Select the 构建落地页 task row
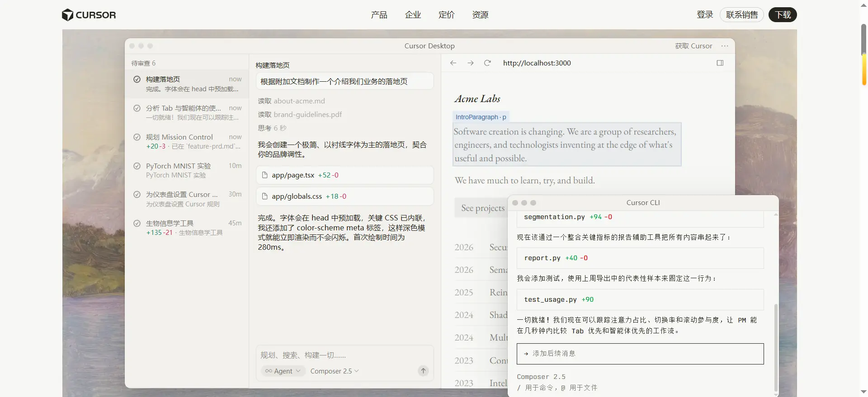This screenshot has height=397, width=868. click(187, 84)
